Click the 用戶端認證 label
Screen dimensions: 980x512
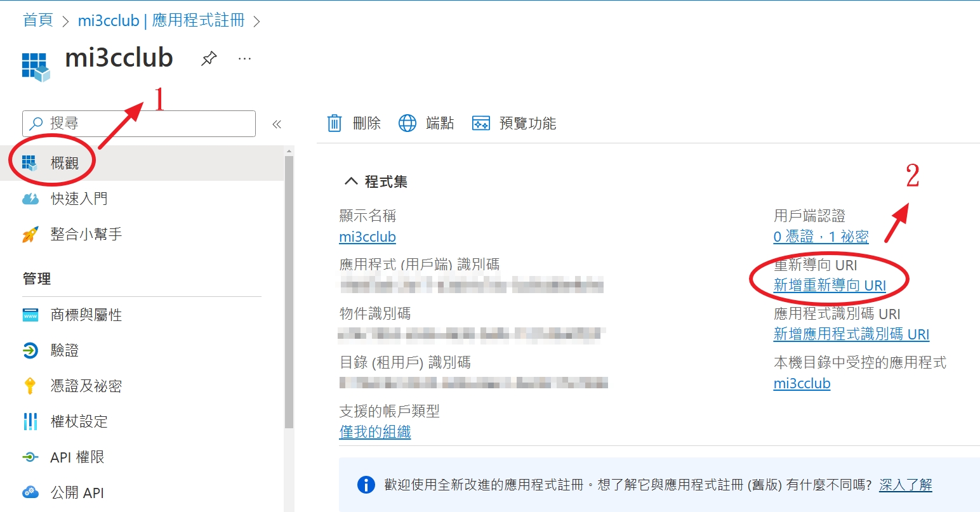pyautogui.click(x=809, y=216)
